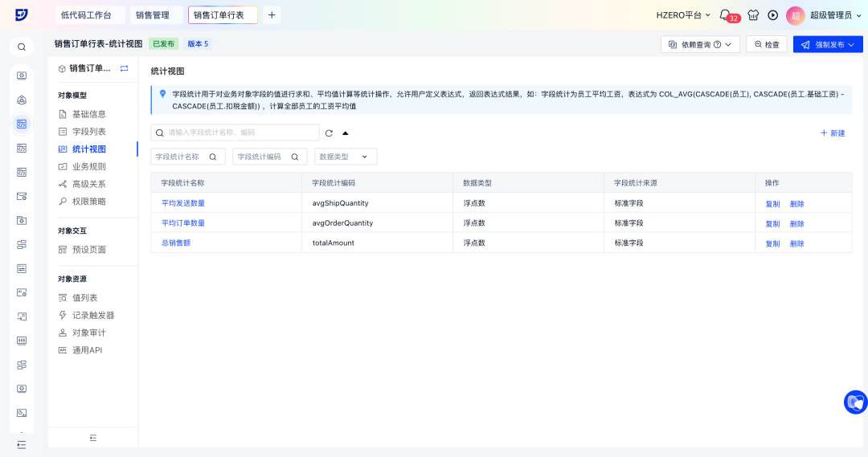The height and width of the screenshot is (457, 868).
Task: Click the 新建 button
Action: click(833, 133)
